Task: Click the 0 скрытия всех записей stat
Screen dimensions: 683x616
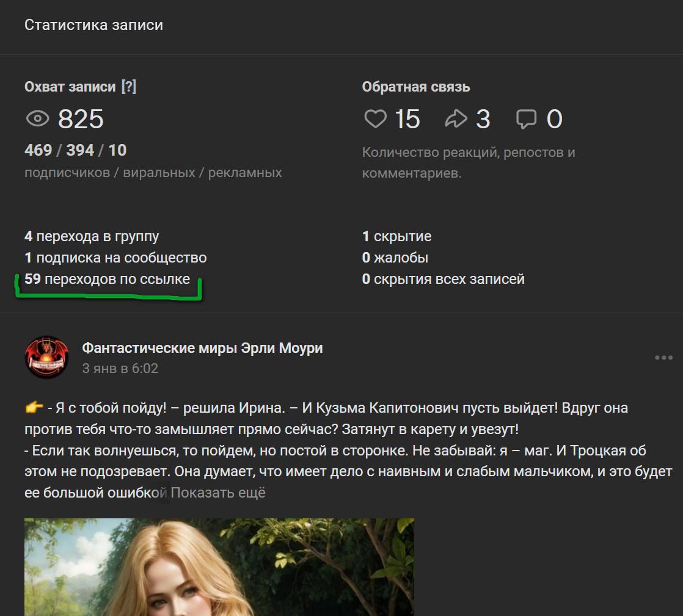Action: point(443,280)
